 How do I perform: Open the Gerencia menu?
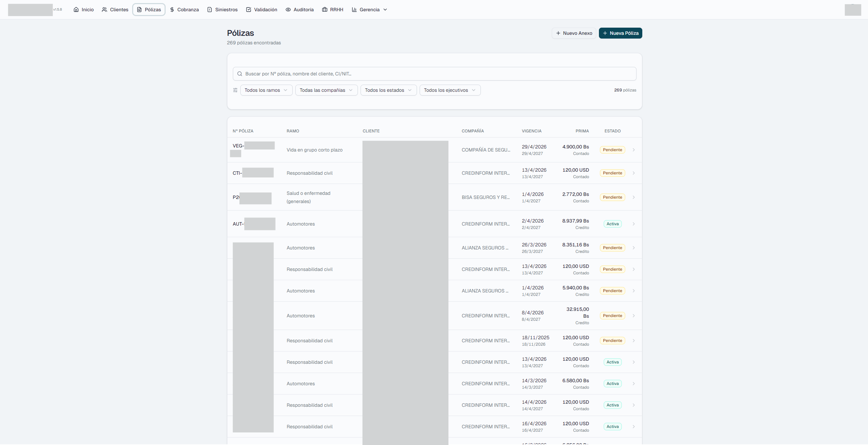pyautogui.click(x=369, y=10)
